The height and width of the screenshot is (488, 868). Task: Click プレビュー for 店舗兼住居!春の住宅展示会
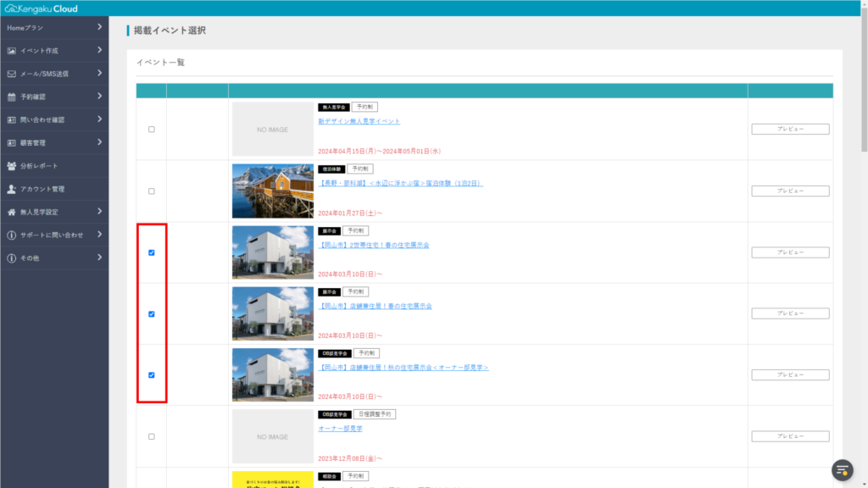pos(790,313)
